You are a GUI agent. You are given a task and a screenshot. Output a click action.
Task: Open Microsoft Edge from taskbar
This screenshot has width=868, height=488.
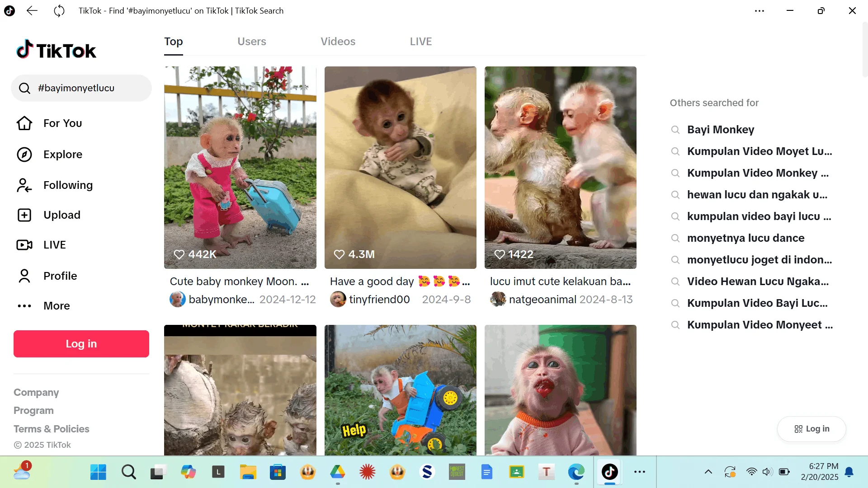(576, 472)
